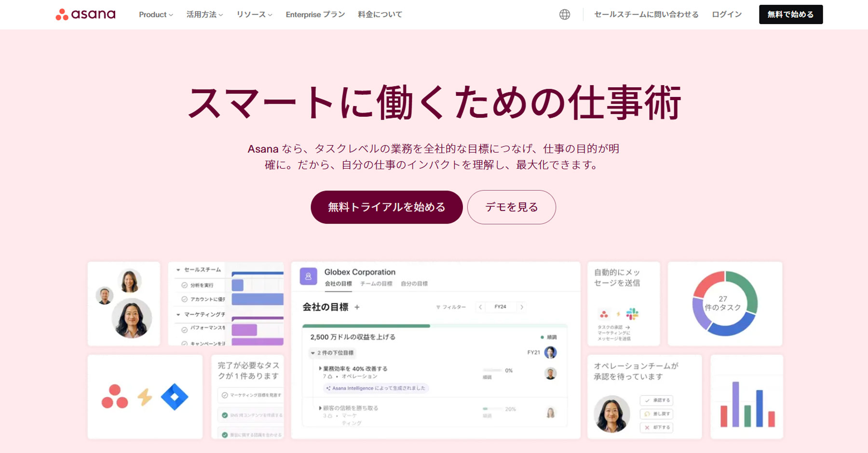Click the Slack logo in the message card

click(632, 314)
